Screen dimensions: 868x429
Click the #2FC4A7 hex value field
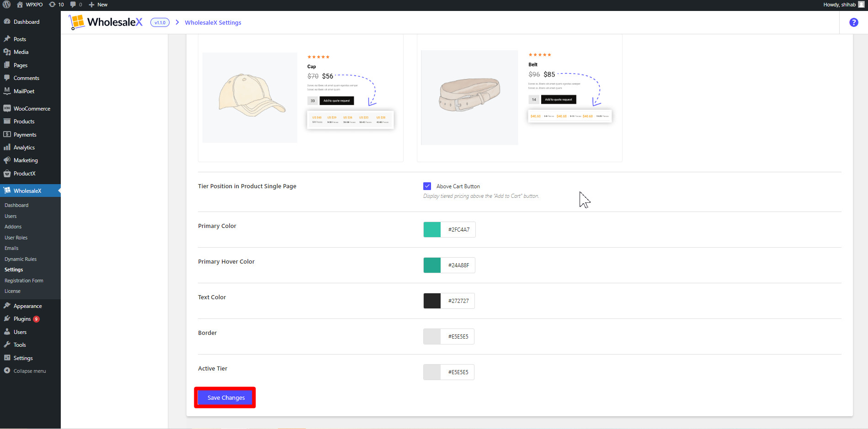(x=458, y=229)
